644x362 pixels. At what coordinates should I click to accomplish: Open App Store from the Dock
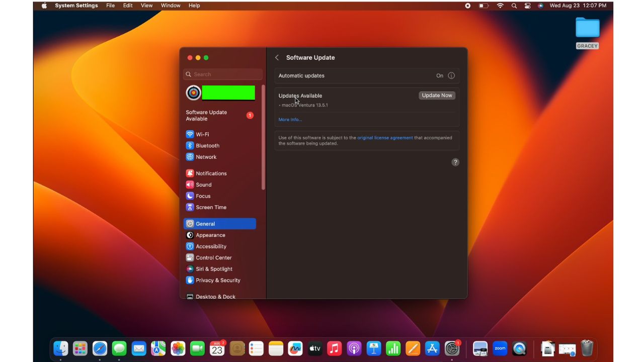pyautogui.click(x=432, y=348)
